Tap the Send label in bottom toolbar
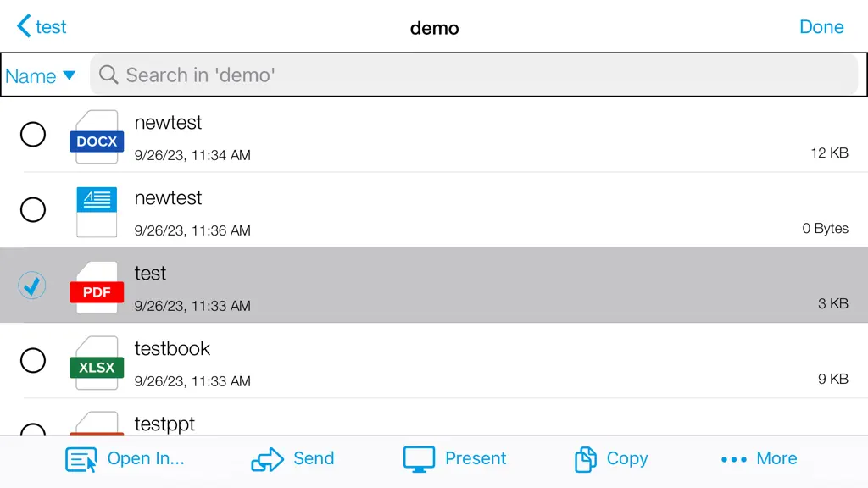Image resolution: width=868 pixels, height=488 pixels. (314, 458)
